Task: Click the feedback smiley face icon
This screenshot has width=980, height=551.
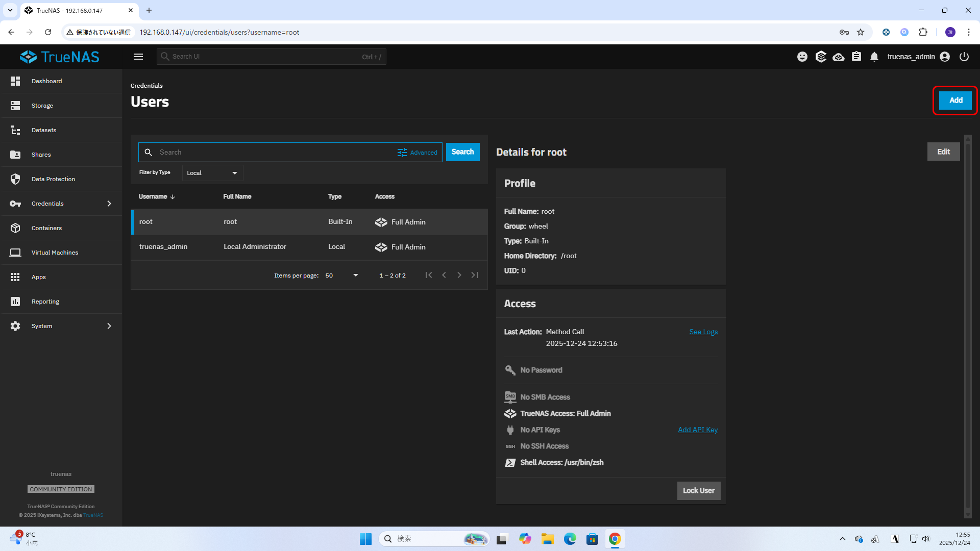Action: click(x=802, y=57)
